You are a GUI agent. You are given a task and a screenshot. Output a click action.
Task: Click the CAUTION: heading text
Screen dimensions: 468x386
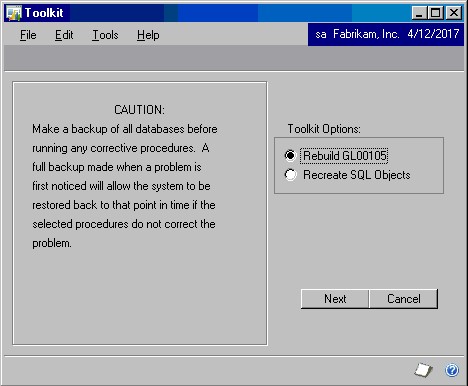click(x=139, y=110)
